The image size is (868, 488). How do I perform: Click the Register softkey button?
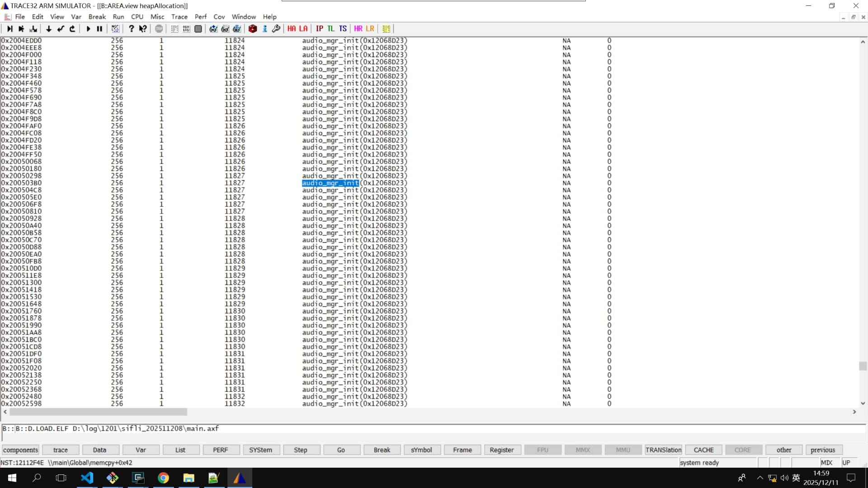(501, 450)
